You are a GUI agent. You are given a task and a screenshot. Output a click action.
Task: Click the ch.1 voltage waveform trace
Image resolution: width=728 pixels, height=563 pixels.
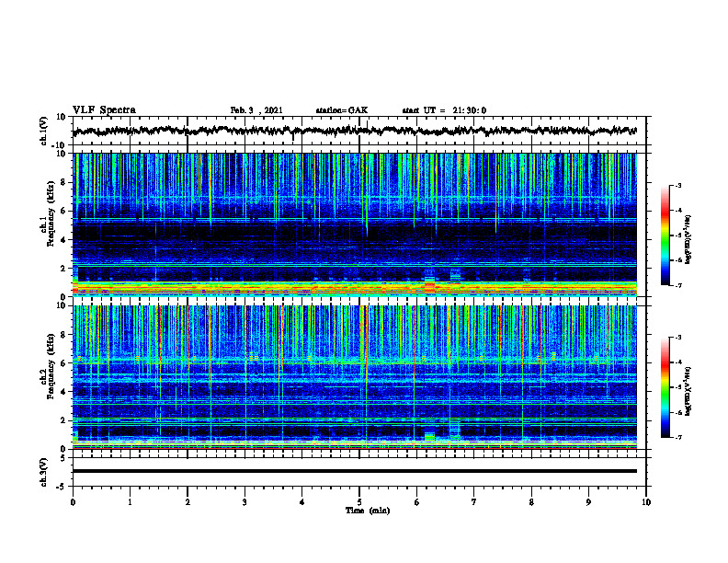(354, 131)
